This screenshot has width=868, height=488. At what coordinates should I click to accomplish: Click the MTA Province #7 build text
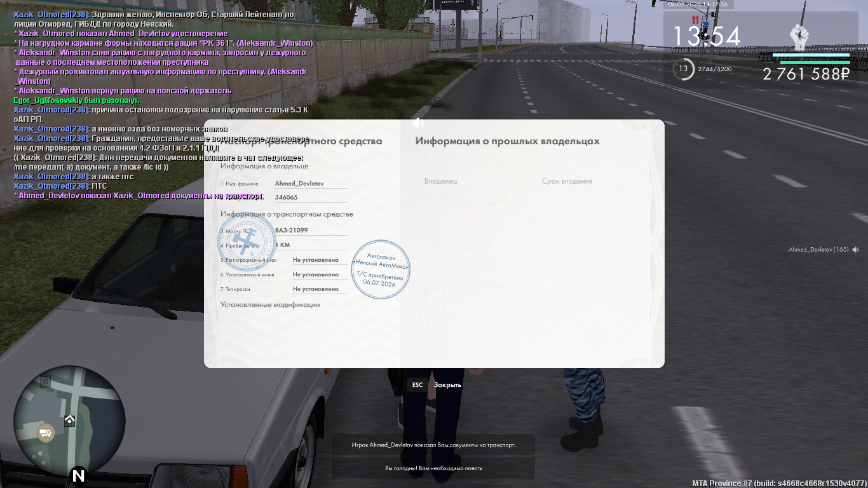779,484
